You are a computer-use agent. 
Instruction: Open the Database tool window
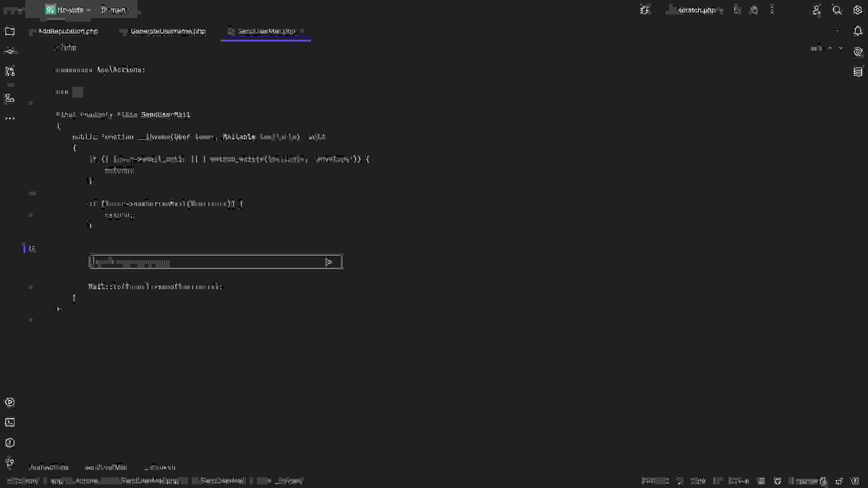[x=858, y=71]
